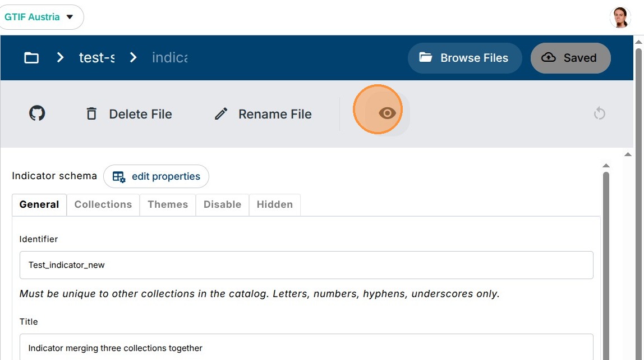Viewport: 644px width, 360px height.
Task: Click the trash icon for Delete File
Action: tap(91, 114)
